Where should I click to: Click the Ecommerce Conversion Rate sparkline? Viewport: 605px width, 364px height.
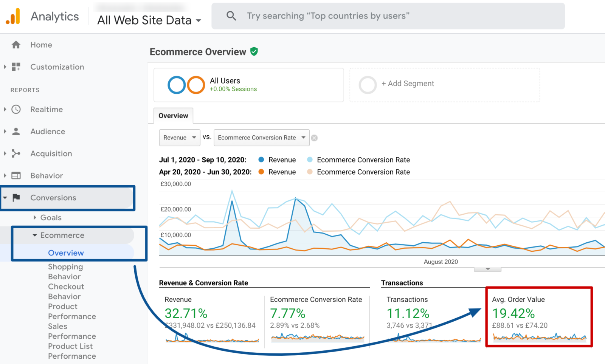(x=318, y=337)
